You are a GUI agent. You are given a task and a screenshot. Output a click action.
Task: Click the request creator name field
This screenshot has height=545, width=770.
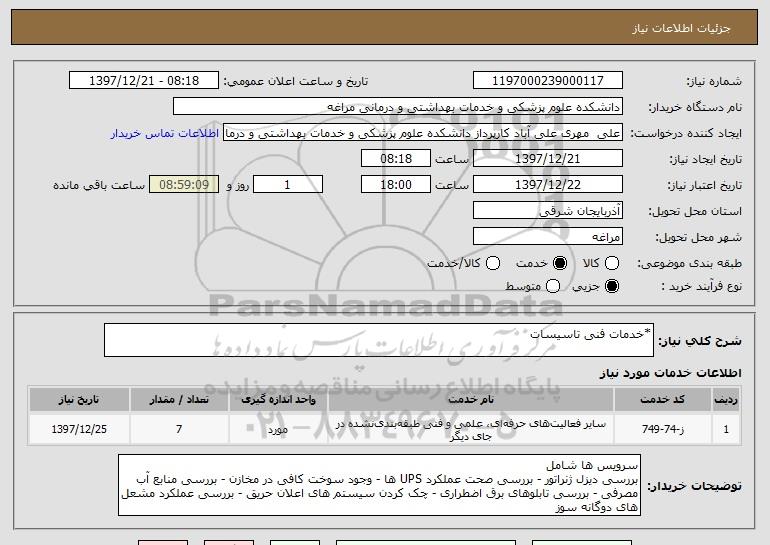point(423,133)
